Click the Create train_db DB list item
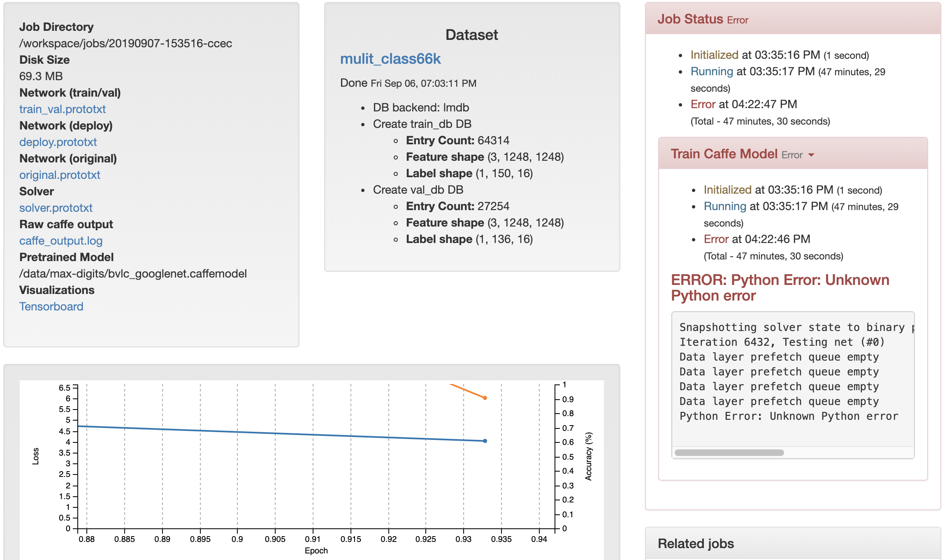Image resolution: width=947 pixels, height=560 pixels. point(422,124)
